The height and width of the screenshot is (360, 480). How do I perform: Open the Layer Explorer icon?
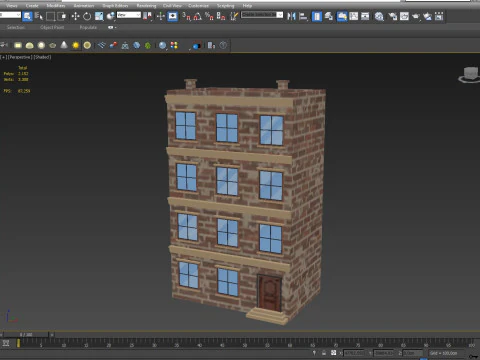(x=329, y=16)
